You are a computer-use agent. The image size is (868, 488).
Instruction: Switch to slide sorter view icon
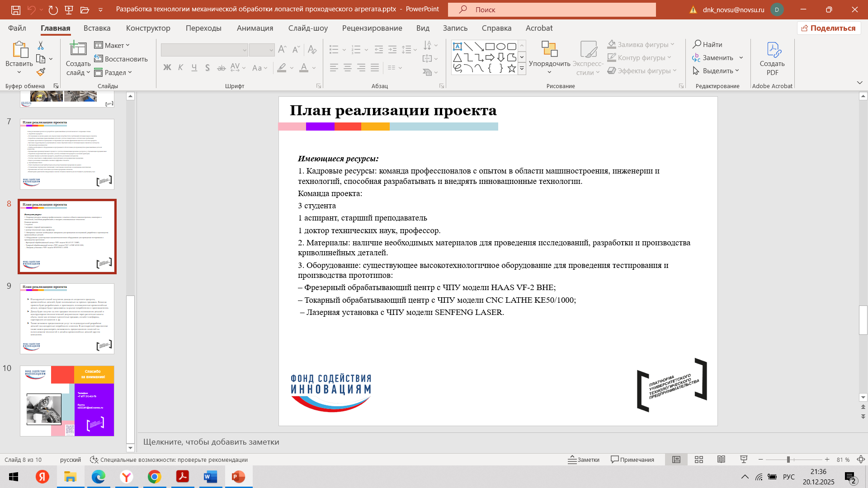pos(699,460)
